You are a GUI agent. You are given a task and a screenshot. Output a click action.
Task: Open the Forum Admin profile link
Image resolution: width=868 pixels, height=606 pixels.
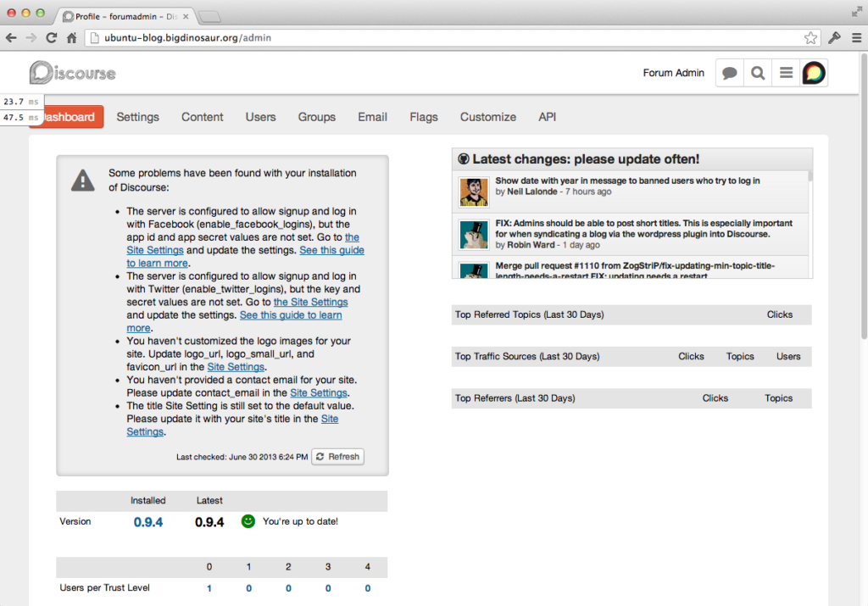point(673,73)
